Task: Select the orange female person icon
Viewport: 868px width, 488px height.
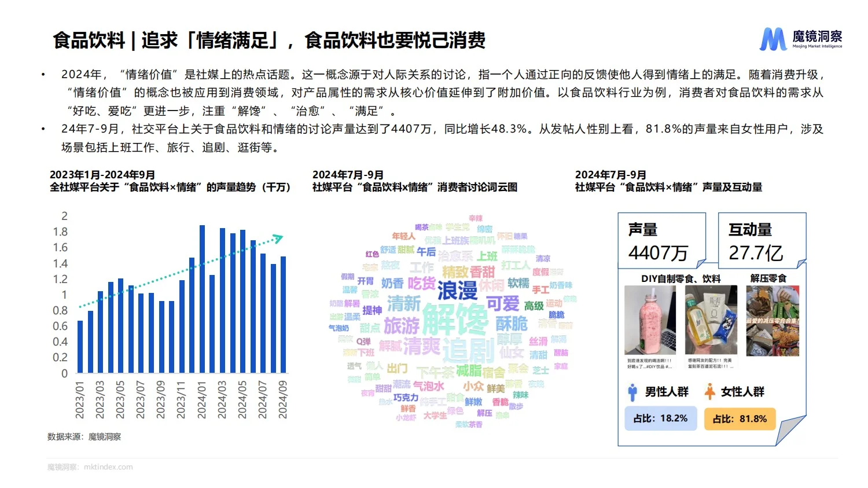Action: coord(709,391)
